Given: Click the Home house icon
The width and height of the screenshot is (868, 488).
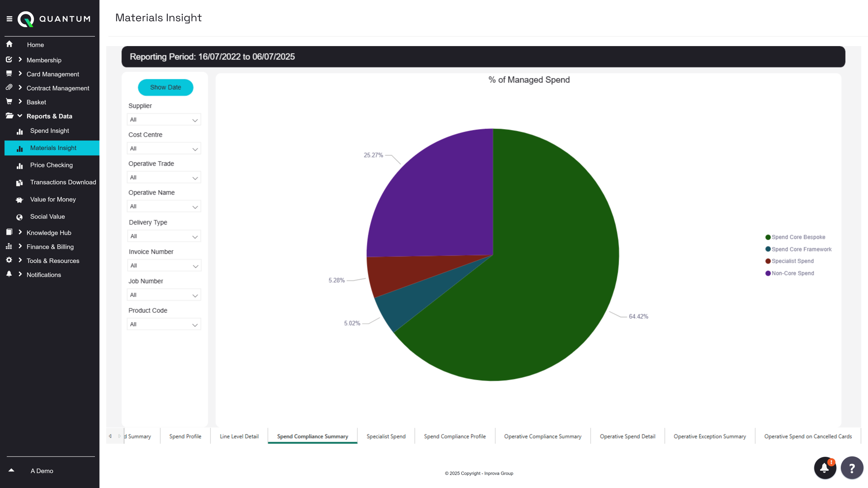Looking at the screenshot, I should 9,44.
